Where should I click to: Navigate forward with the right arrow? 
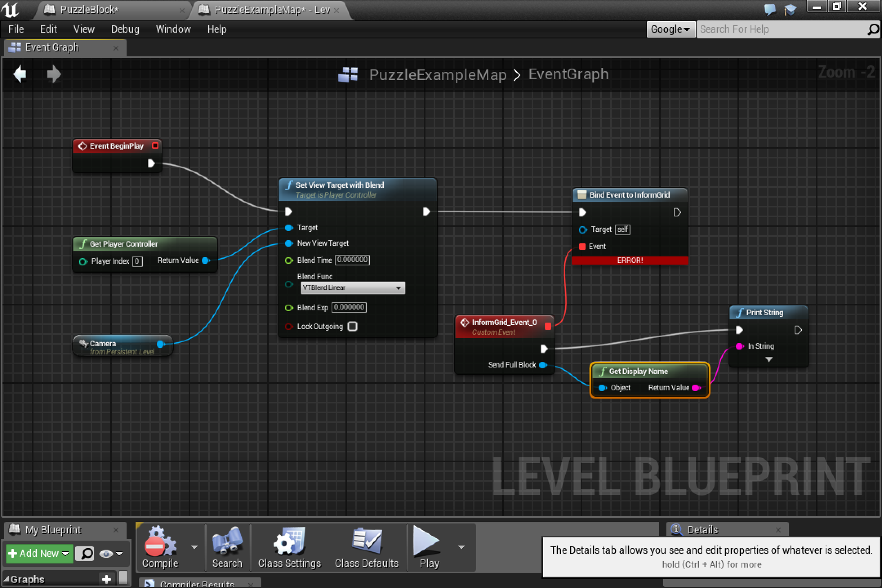tap(54, 74)
